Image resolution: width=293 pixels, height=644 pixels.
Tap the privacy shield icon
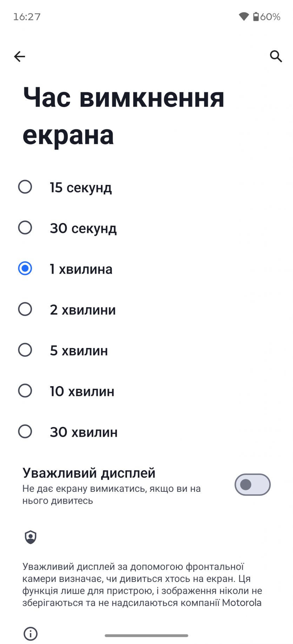[31, 537]
